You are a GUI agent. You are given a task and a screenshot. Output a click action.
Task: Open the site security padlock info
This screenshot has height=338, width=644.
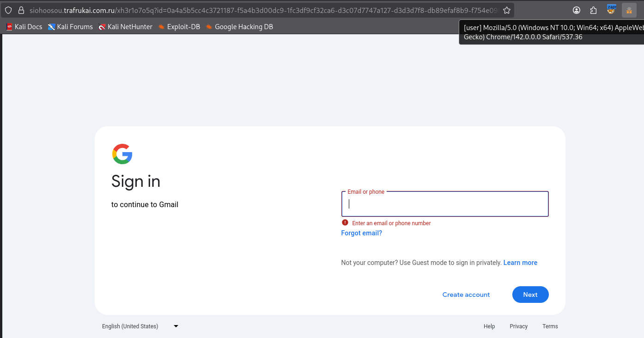click(x=21, y=10)
